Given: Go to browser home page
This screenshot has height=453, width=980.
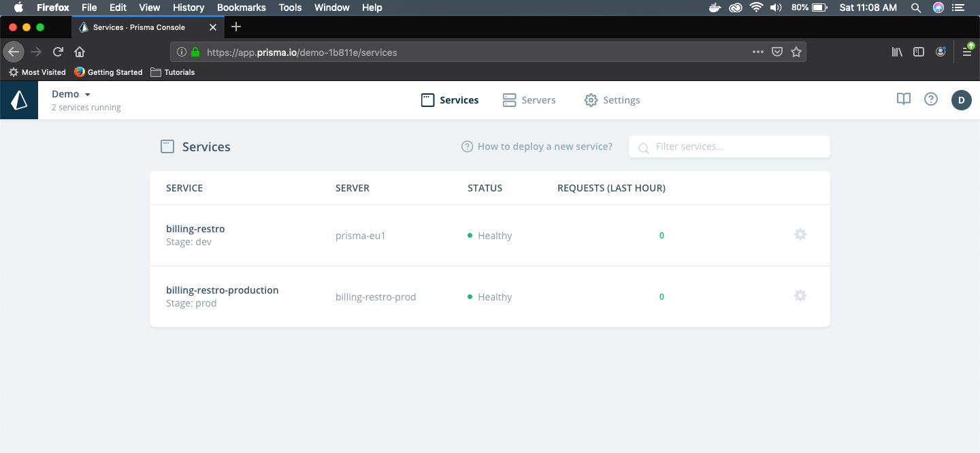Looking at the screenshot, I should point(80,52).
